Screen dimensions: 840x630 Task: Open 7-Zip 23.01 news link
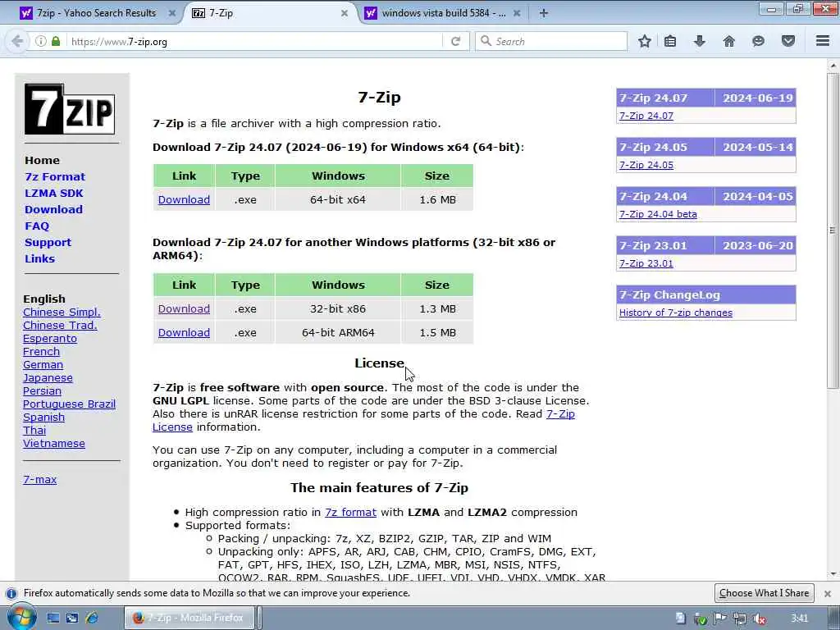coord(646,263)
